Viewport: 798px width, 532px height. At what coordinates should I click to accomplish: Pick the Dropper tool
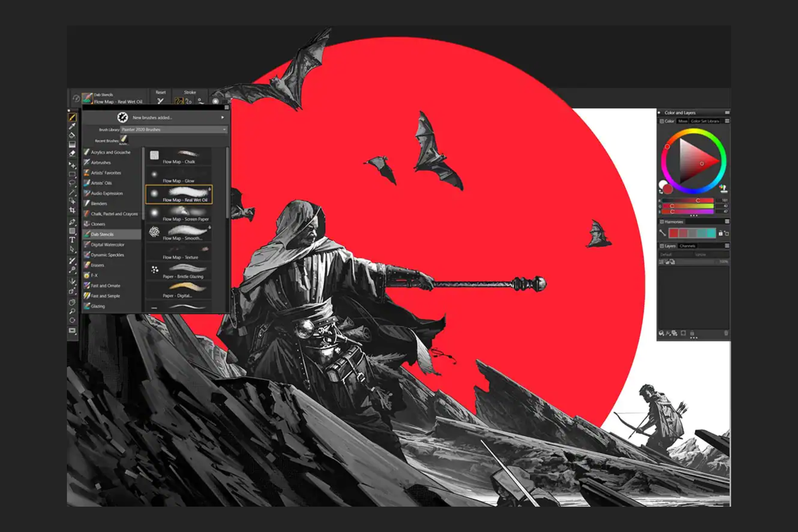coord(72,126)
